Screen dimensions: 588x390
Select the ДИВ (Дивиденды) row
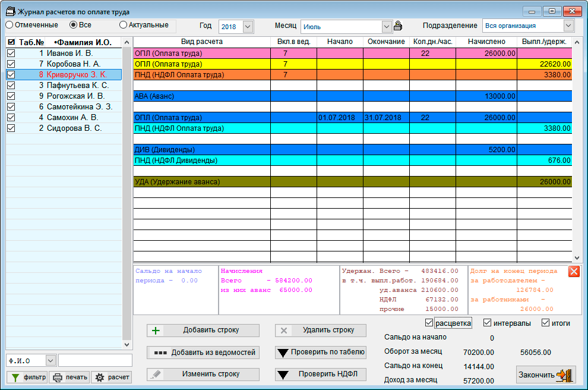pyautogui.click(x=352, y=149)
